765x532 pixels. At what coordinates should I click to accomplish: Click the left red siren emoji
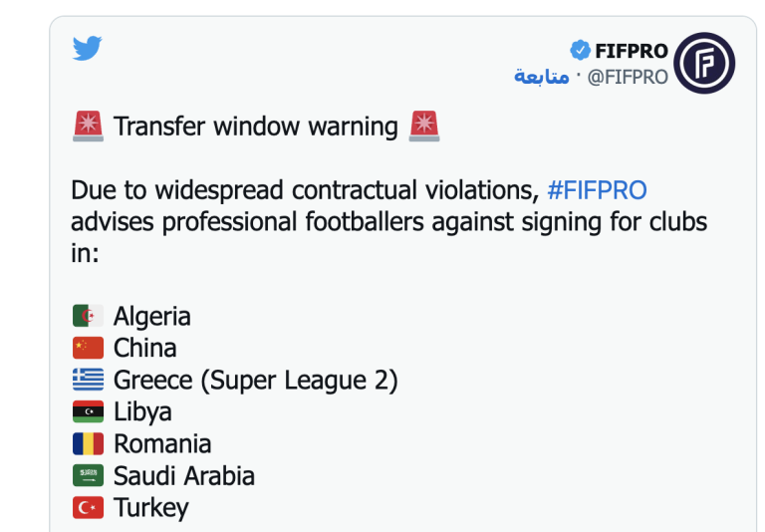(88, 126)
